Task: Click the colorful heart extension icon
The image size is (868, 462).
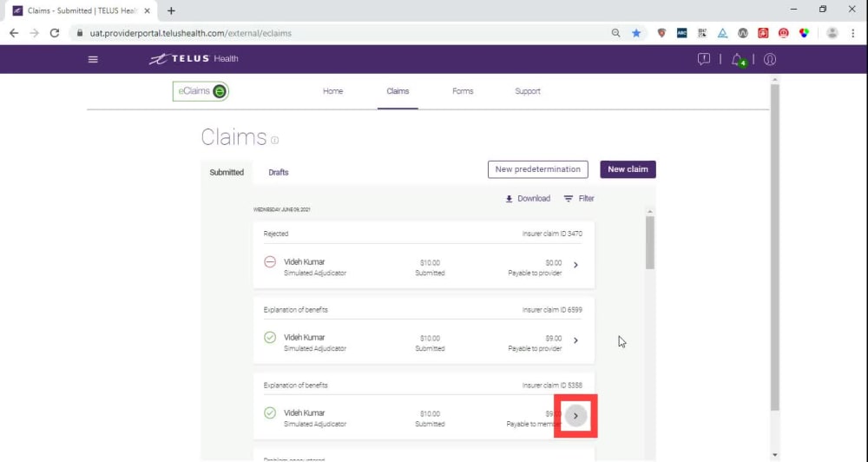Action: click(x=804, y=33)
